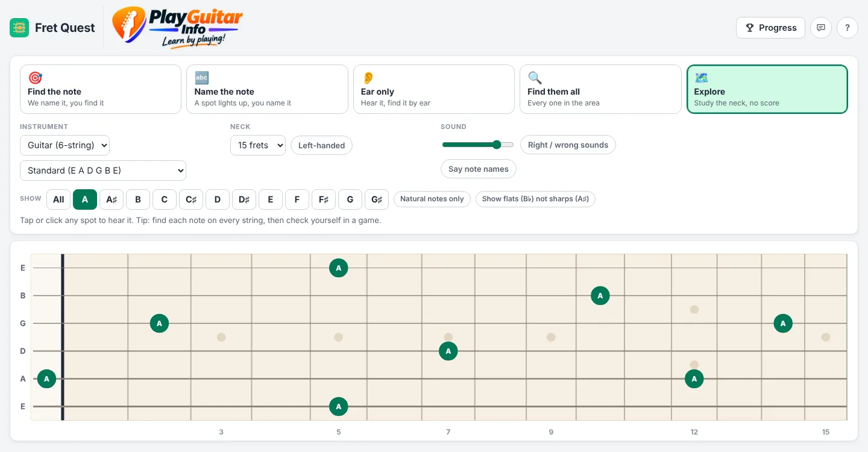
Task: Play the A note on high E string
Action: (x=339, y=268)
